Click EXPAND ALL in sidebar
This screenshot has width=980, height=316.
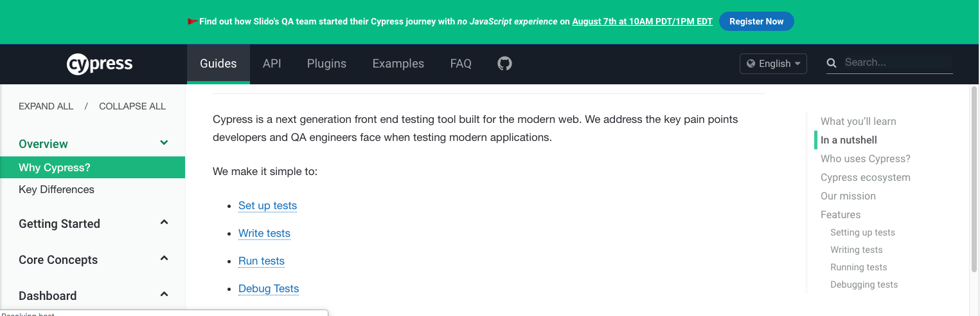pos(46,106)
